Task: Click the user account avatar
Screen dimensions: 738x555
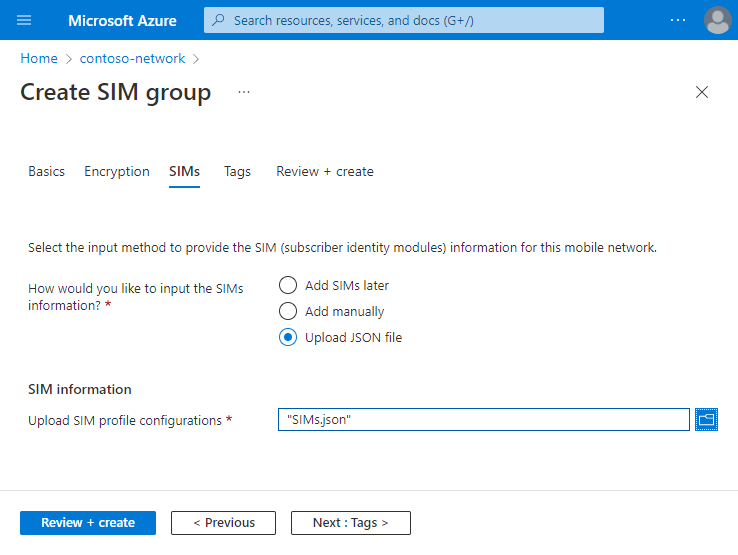Action: tap(718, 20)
